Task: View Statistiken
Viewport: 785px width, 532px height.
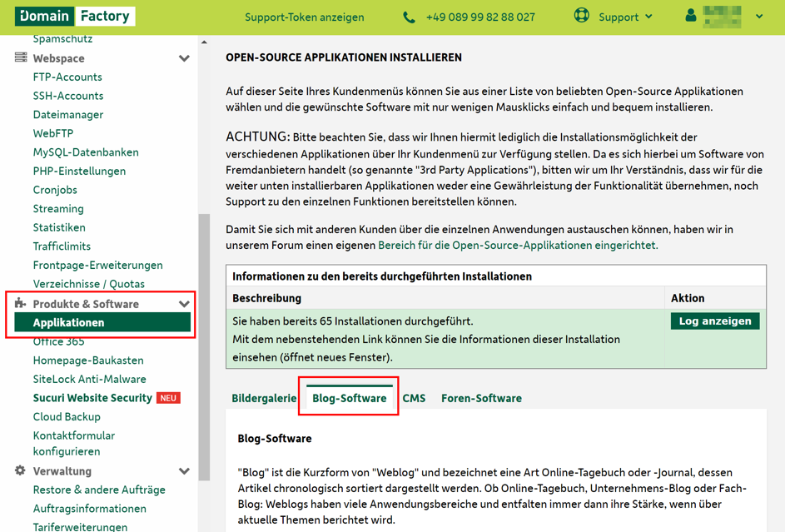Action: click(59, 228)
